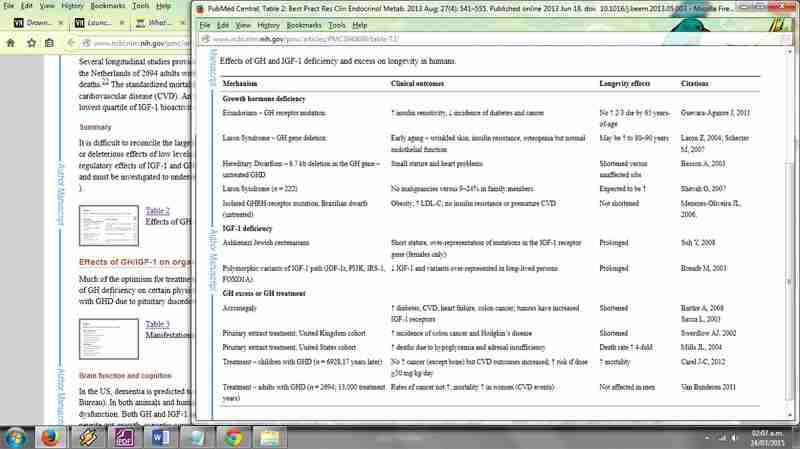
Task: Open the folder icon on the taskbar
Action: click(270, 438)
